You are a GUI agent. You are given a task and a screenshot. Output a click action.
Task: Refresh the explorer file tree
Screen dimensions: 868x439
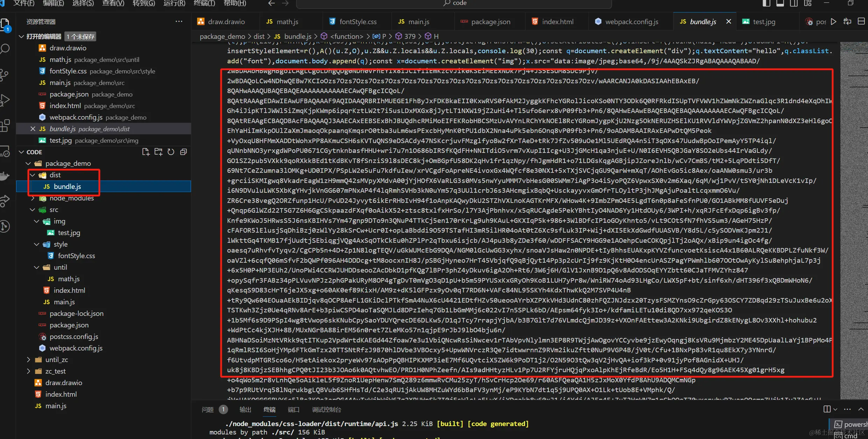tap(171, 152)
